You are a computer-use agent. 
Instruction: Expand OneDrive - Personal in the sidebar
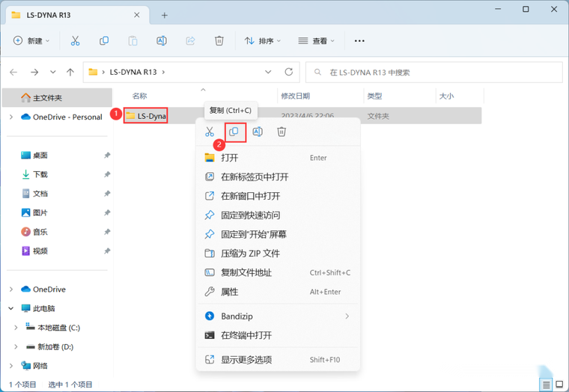pos(11,117)
